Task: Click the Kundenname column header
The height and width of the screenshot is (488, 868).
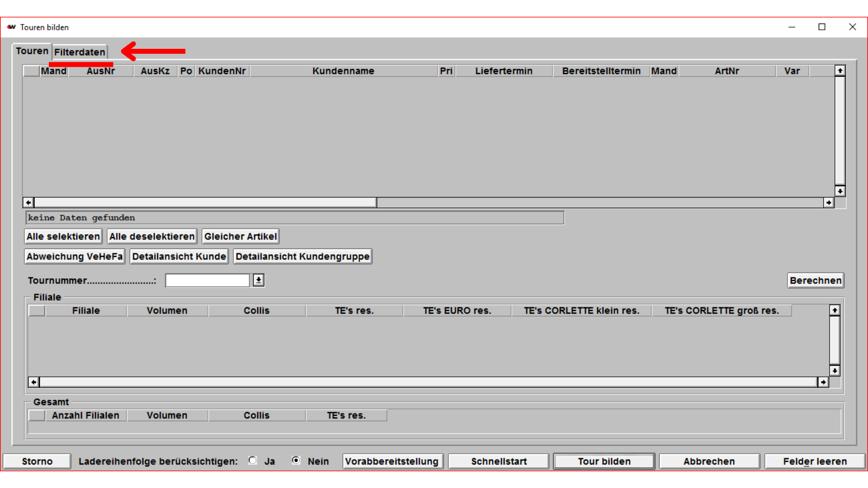Action: [343, 71]
